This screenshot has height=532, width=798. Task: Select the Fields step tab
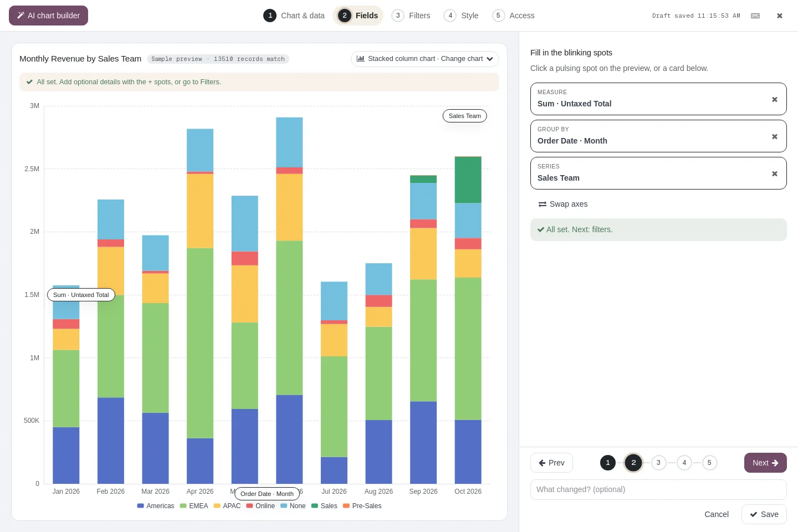(x=359, y=16)
